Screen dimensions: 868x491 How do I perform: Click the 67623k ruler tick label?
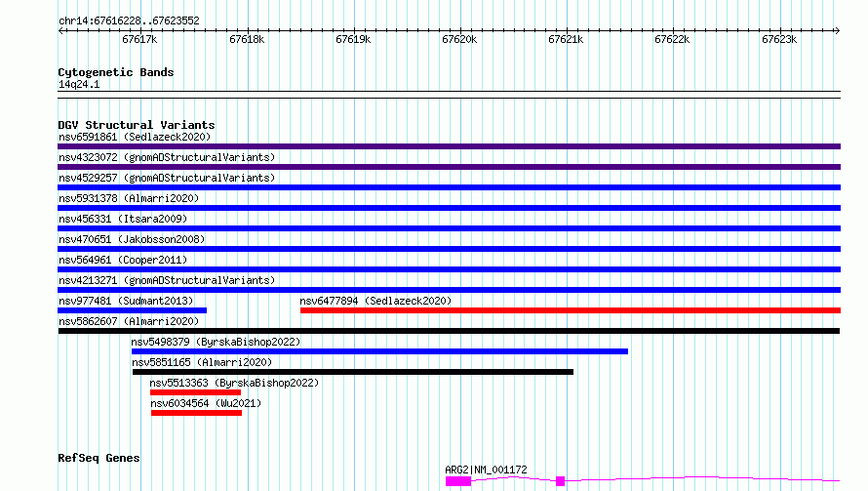[779, 39]
